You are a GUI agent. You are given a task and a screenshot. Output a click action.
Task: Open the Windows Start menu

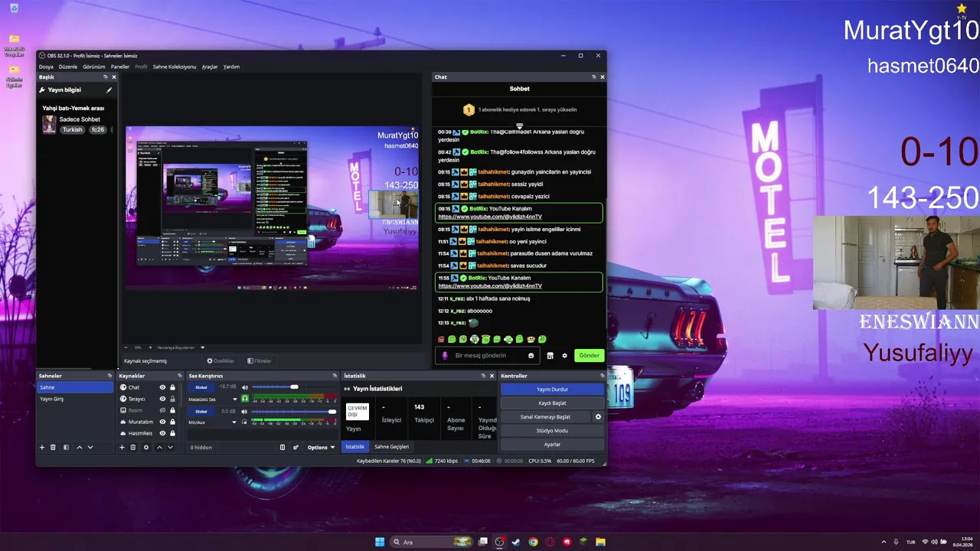[x=380, y=542]
